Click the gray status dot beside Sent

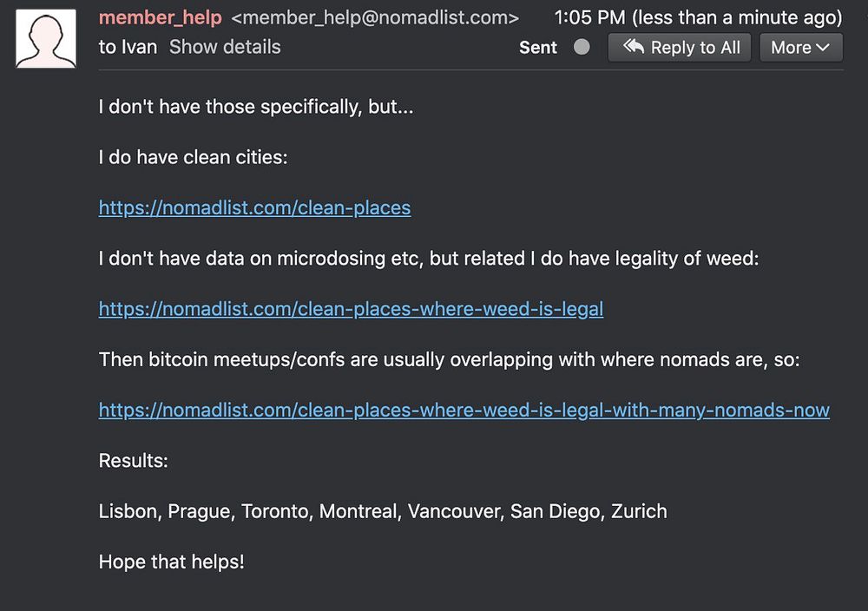[x=582, y=47]
